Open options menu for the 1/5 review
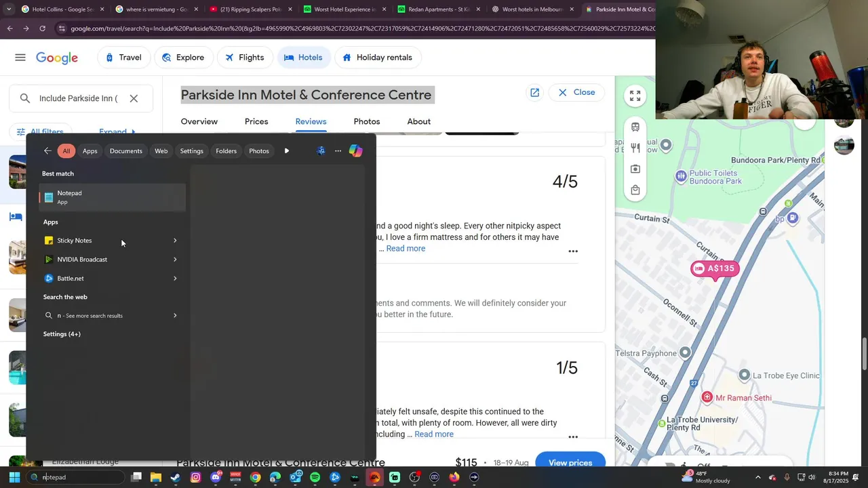Viewport: 868px width, 488px height. click(573, 437)
